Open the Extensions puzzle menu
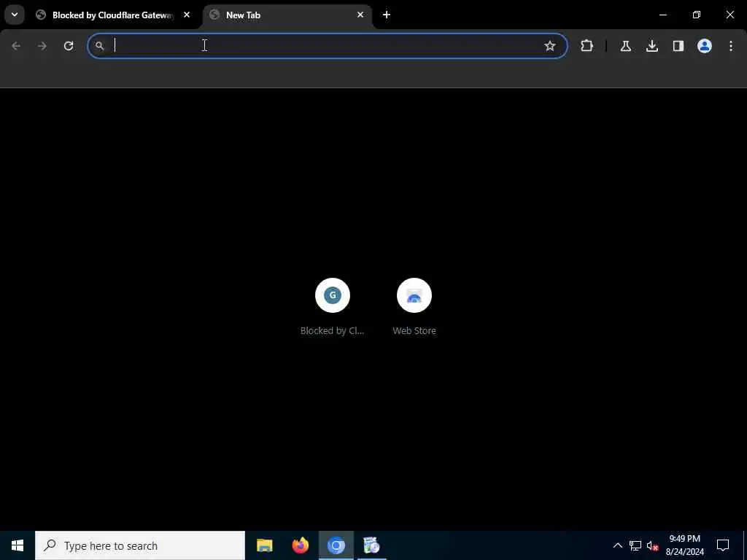Image resolution: width=747 pixels, height=560 pixels. (587, 46)
